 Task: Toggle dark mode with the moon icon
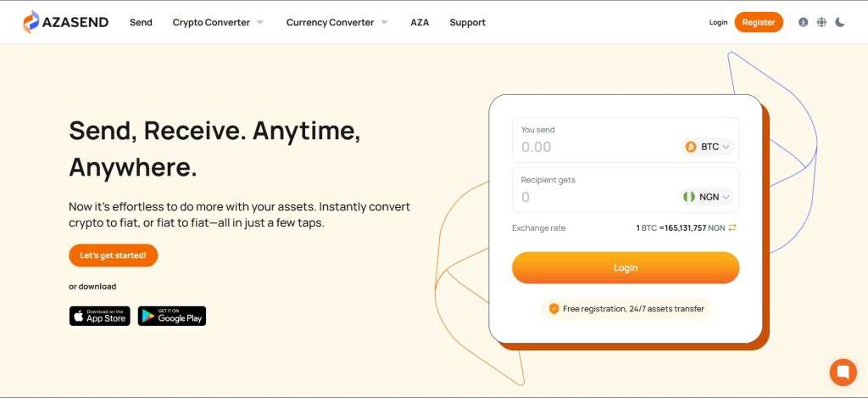point(840,22)
